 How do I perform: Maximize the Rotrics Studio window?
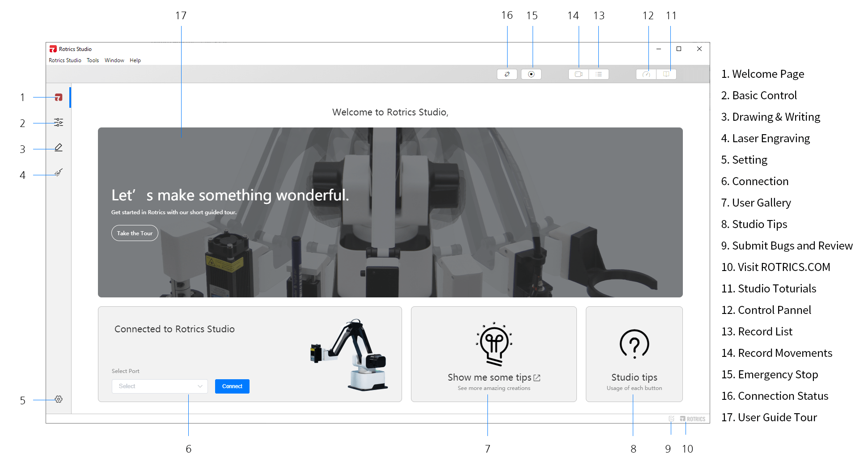tap(679, 49)
